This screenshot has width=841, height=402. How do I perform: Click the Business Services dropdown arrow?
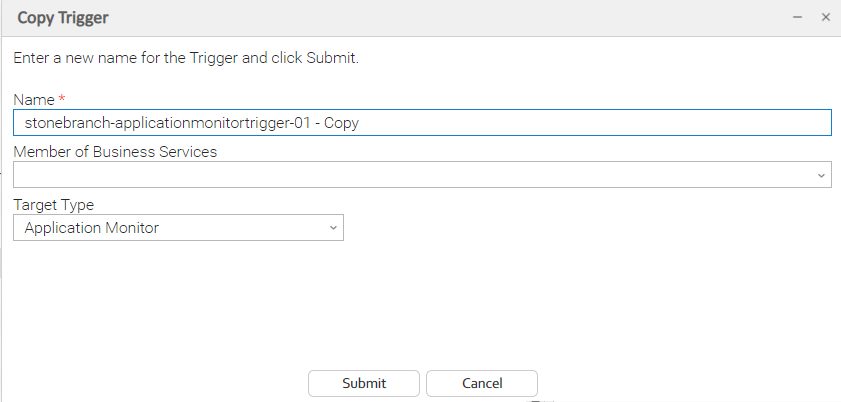coord(821,175)
